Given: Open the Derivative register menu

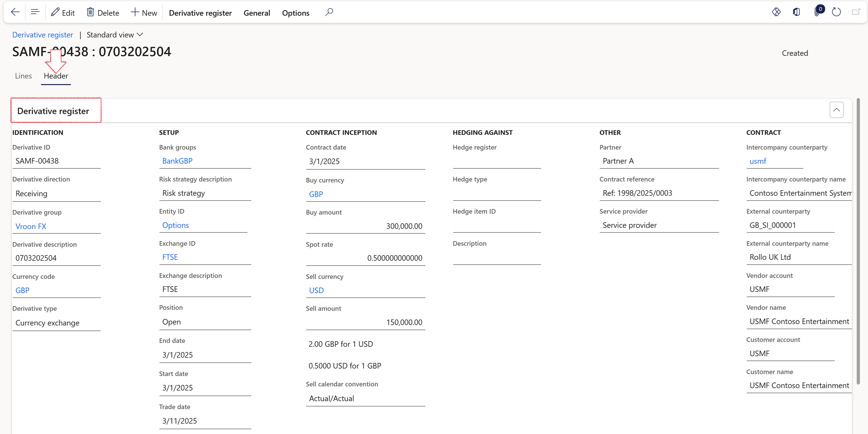Looking at the screenshot, I should [x=200, y=13].
